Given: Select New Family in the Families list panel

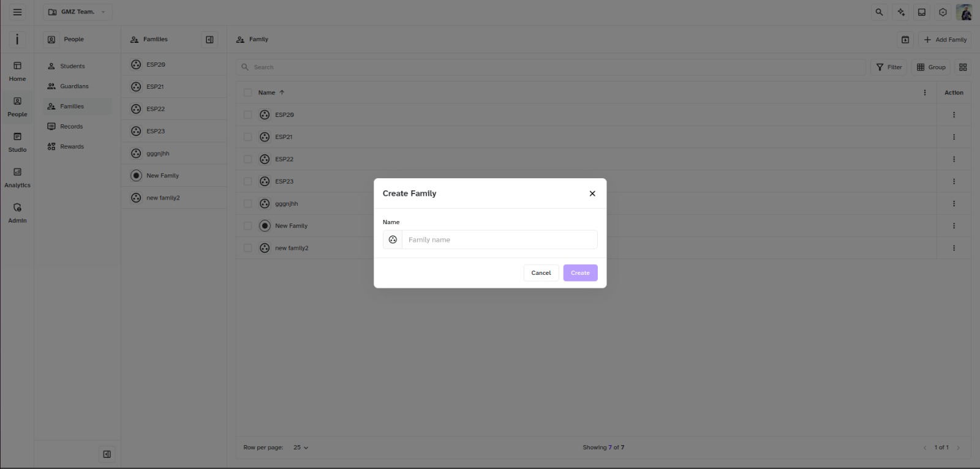Looking at the screenshot, I should click(x=174, y=176).
